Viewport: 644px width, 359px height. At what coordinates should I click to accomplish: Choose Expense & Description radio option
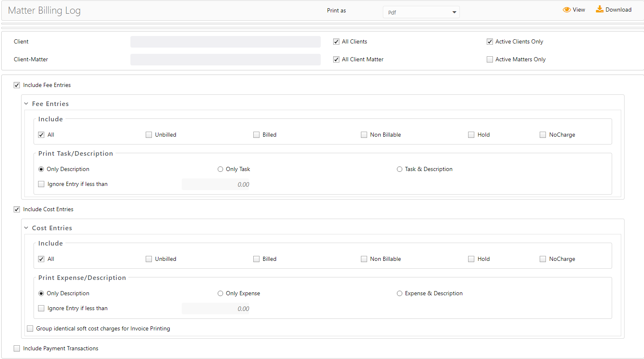coord(399,294)
